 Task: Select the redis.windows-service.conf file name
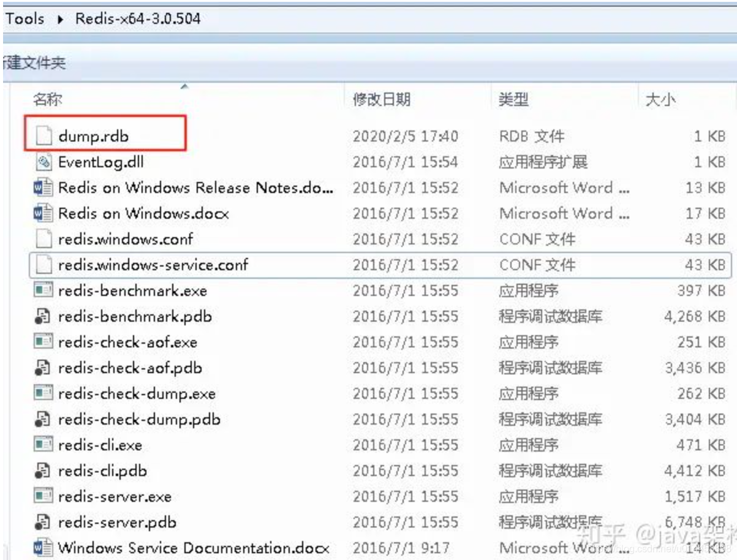tap(153, 265)
